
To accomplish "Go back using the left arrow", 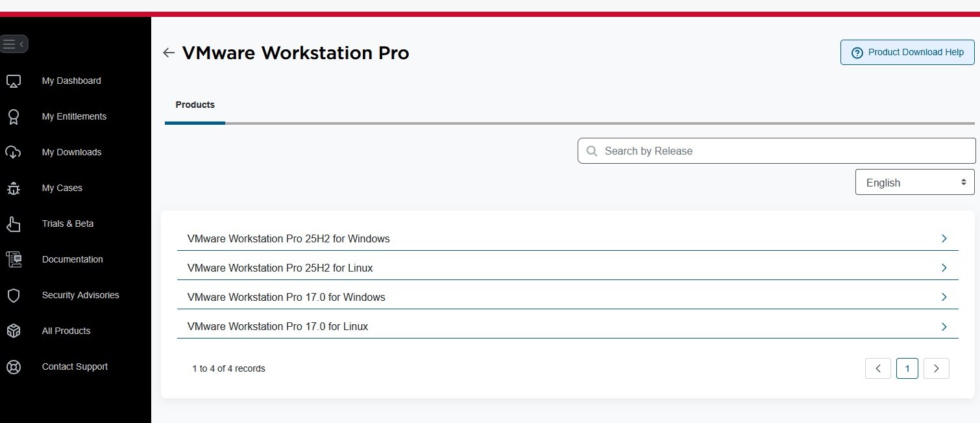I will tap(169, 53).
